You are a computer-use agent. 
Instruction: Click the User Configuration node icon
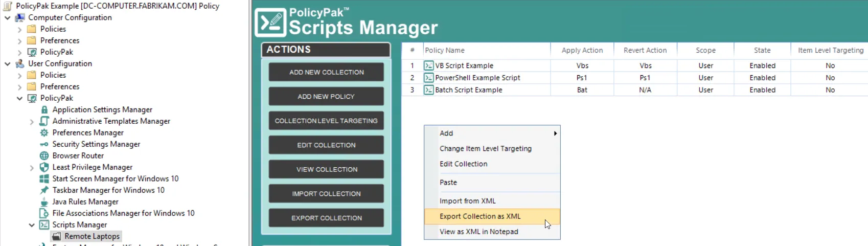pos(20,63)
